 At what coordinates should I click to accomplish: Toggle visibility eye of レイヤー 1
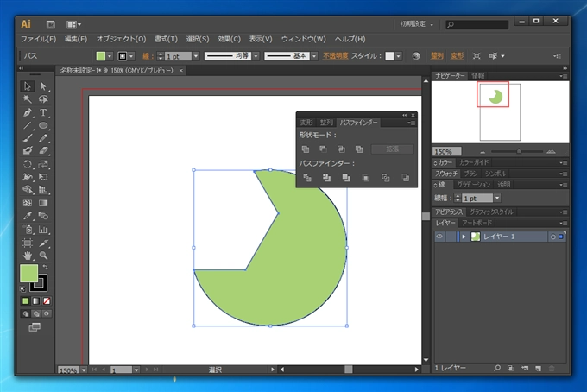tap(439, 237)
